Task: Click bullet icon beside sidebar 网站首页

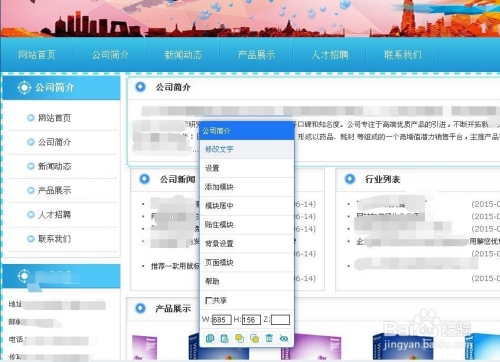Action: (31, 118)
